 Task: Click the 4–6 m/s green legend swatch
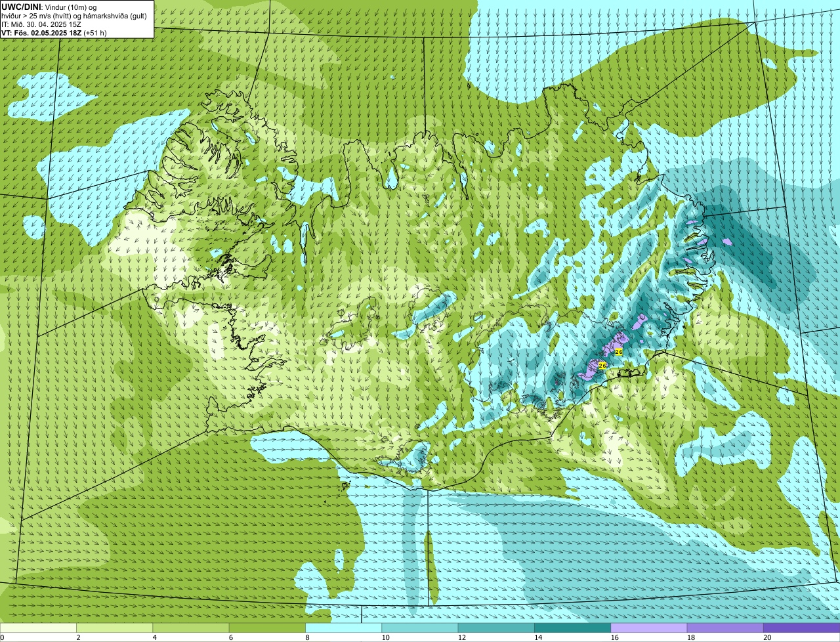191,628
